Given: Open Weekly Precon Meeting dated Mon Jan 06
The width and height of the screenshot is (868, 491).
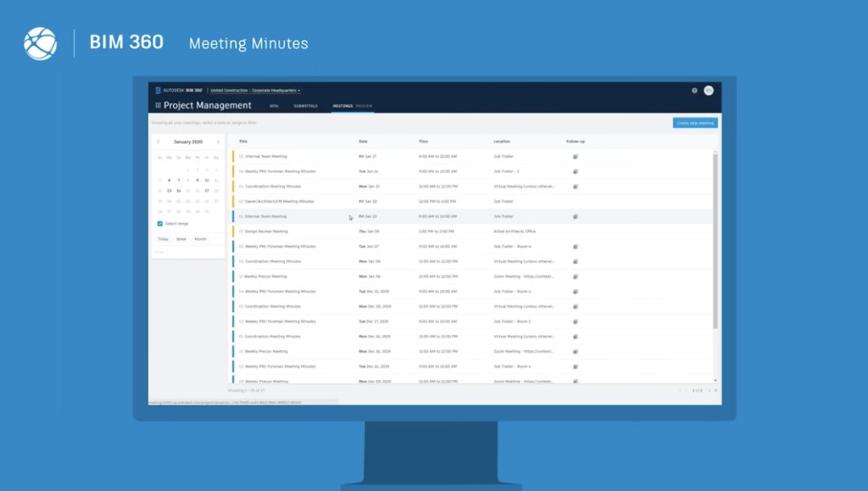Looking at the screenshot, I should pyautogui.click(x=265, y=276).
